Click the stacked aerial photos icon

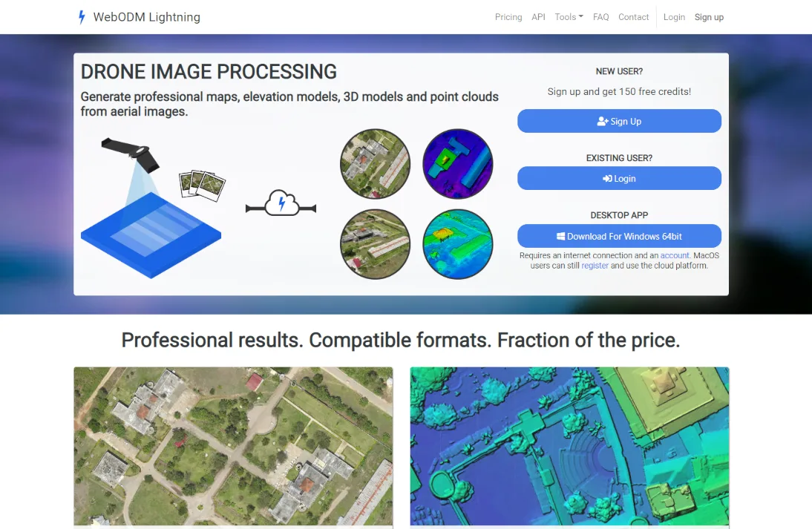click(202, 185)
